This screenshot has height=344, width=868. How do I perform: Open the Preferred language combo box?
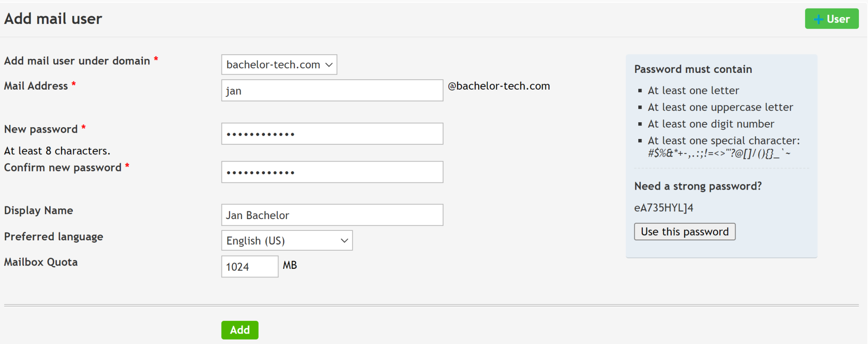[x=287, y=240]
